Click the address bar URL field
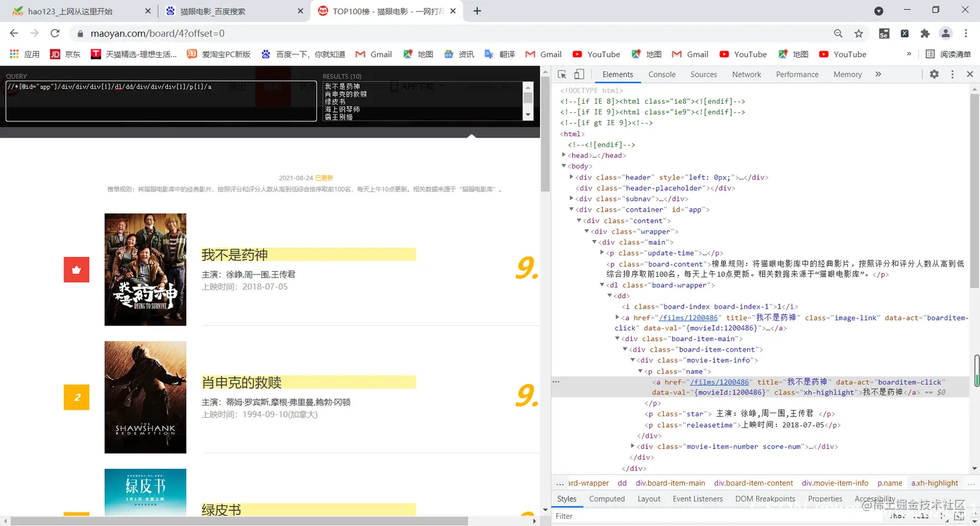This screenshot has height=526, width=980. pos(447,33)
